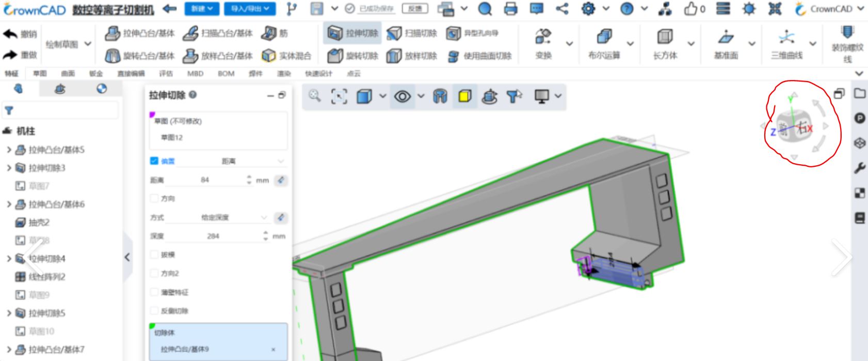Image resolution: width=868 pixels, height=361 pixels.
Task: Click the 撤销 undo button
Action: 20,34
